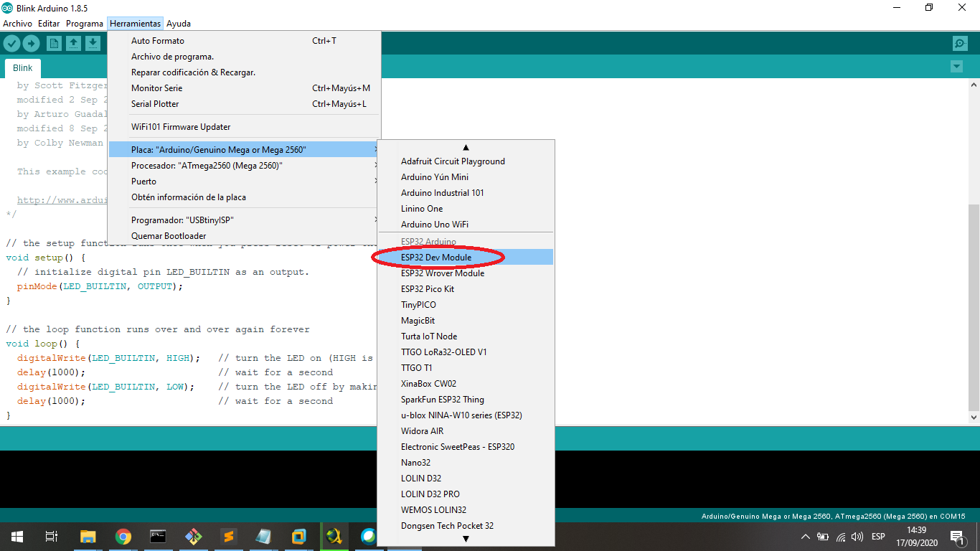Open the notification center icon
The image size is (980, 551).
(956, 537)
